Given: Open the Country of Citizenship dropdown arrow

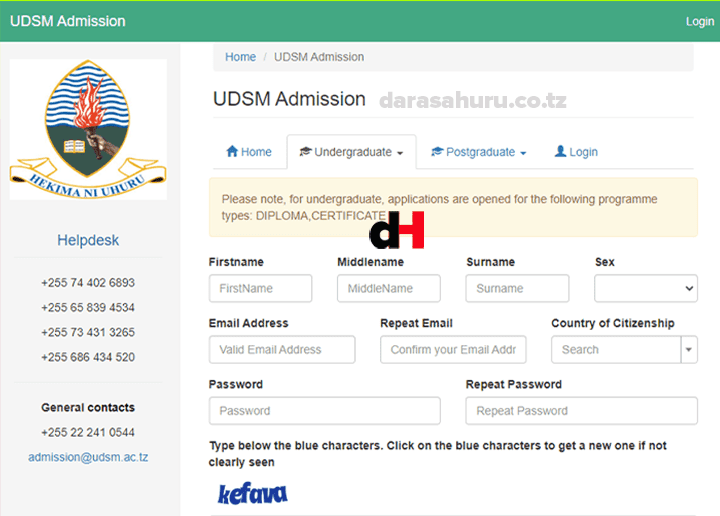Looking at the screenshot, I should pos(689,349).
